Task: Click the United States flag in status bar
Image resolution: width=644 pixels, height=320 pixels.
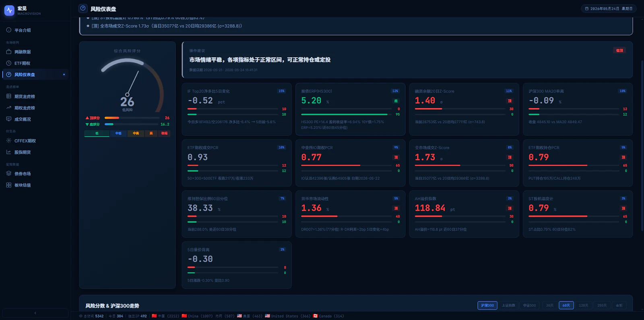Action: (x=267, y=316)
